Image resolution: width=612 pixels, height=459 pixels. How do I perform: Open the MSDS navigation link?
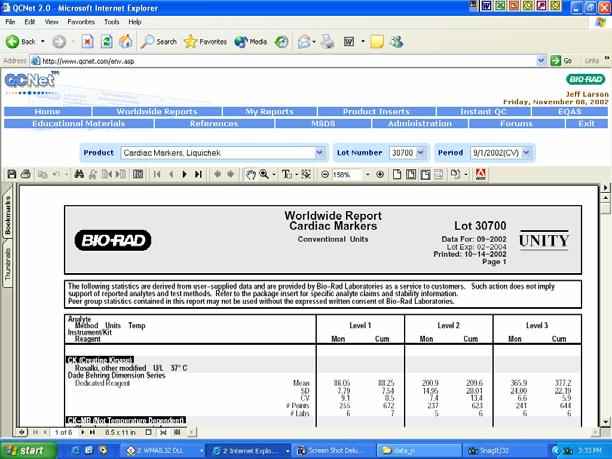(x=323, y=124)
